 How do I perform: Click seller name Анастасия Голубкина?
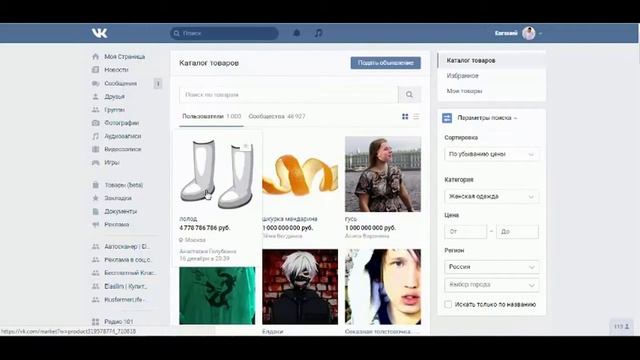click(208, 251)
